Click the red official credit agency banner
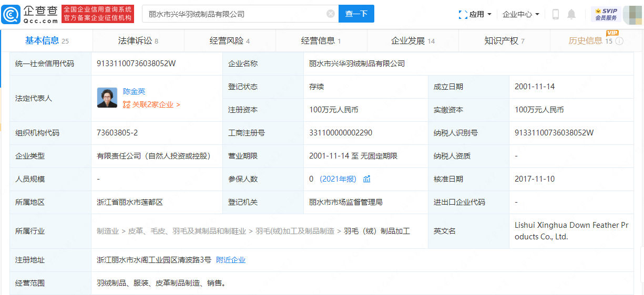644x295 pixels. click(x=98, y=14)
